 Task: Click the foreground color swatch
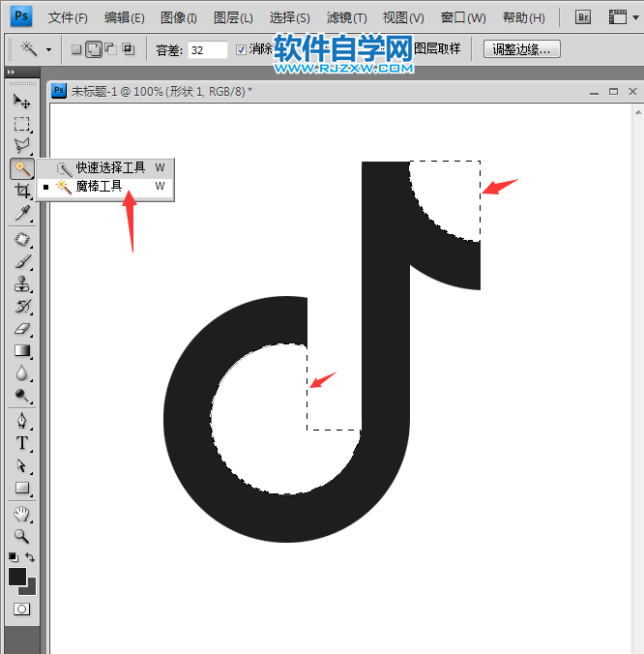pos(17,577)
